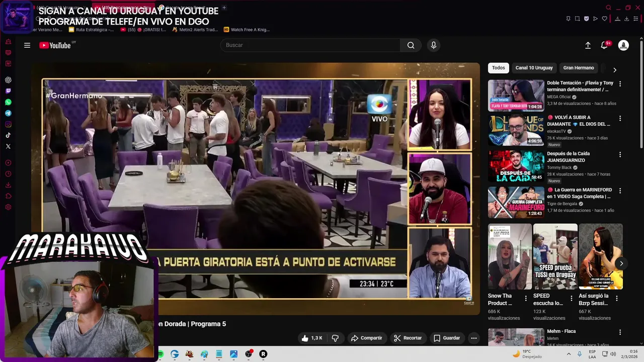Viewport: 644px width, 362px height.
Task: Open browser settings gear in sidebar
Action: pos(8,207)
